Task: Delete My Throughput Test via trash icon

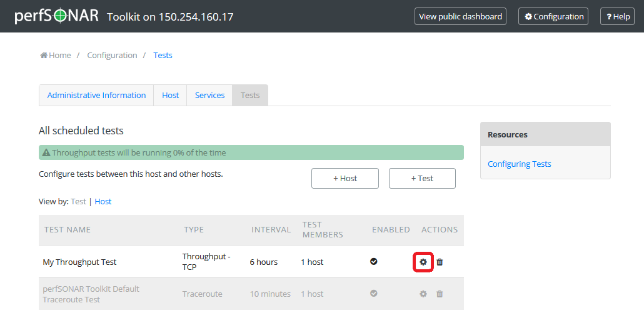Action: pos(440,262)
